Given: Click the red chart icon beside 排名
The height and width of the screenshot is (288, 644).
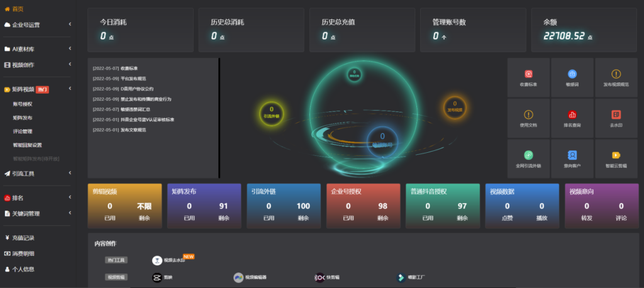Looking at the screenshot, I should coord(7,198).
